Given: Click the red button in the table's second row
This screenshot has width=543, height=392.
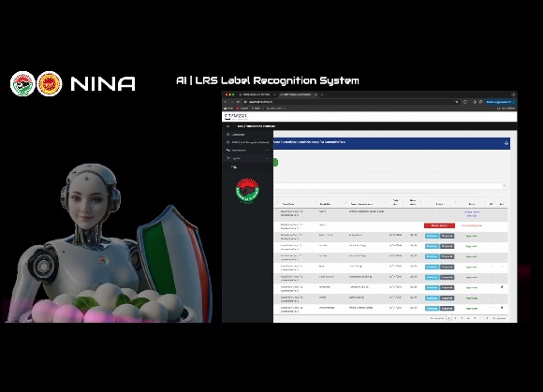Looking at the screenshot, I should (x=439, y=225).
